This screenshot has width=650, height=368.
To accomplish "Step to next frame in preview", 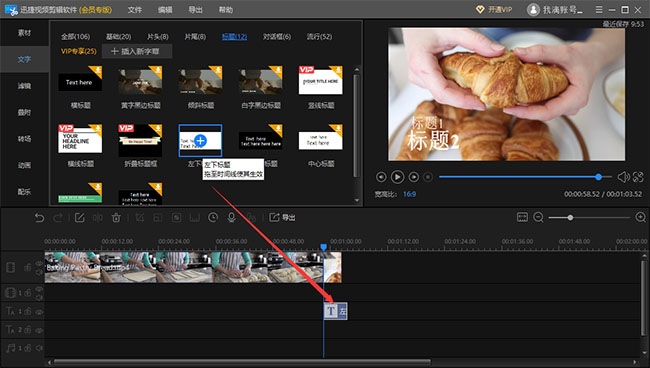I will pyautogui.click(x=414, y=177).
